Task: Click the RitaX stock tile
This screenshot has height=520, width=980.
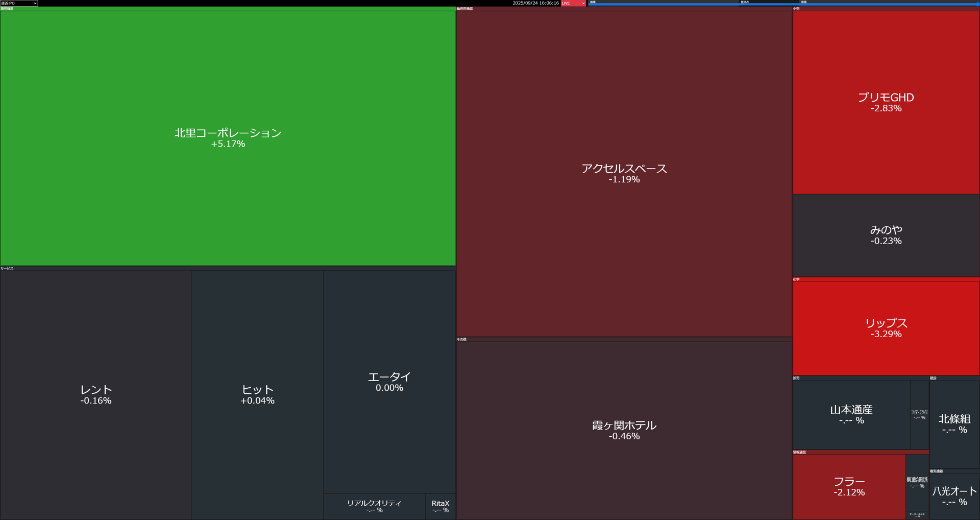Action: coord(440,506)
